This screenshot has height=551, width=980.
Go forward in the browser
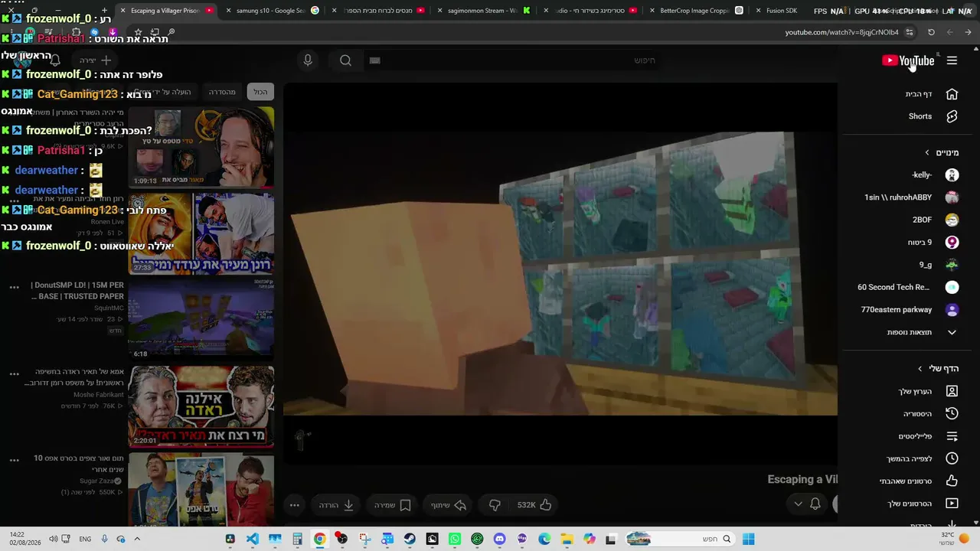pos(949,32)
